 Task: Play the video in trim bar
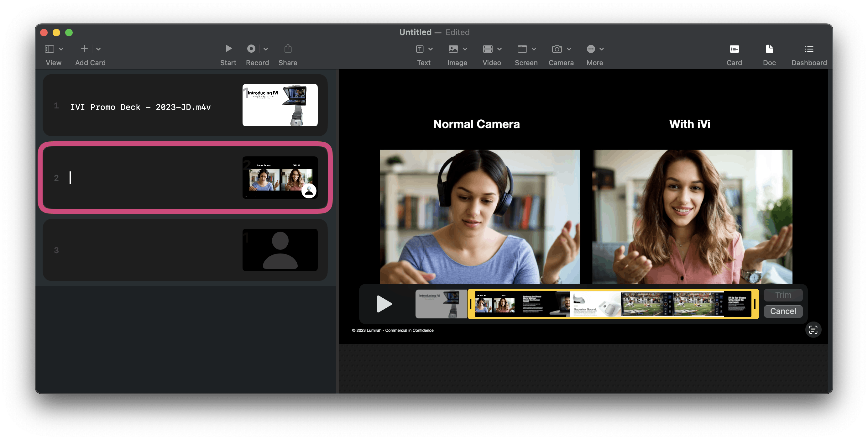click(384, 304)
